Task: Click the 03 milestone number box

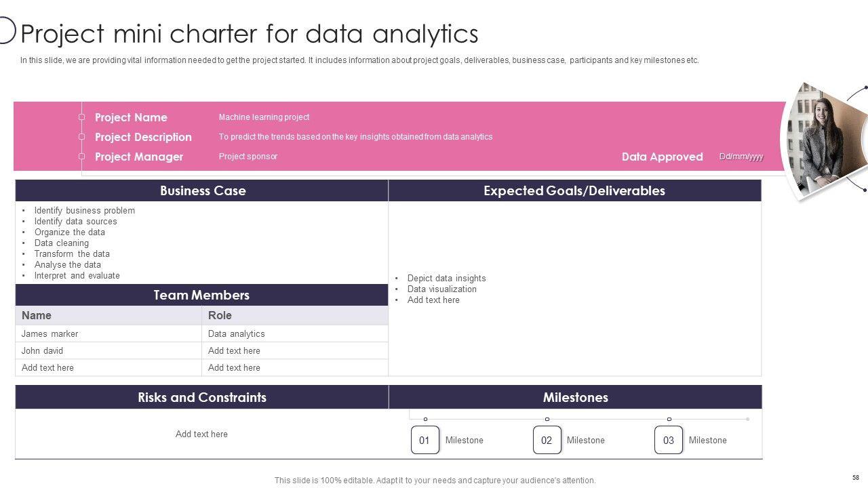Action: coord(668,440)
